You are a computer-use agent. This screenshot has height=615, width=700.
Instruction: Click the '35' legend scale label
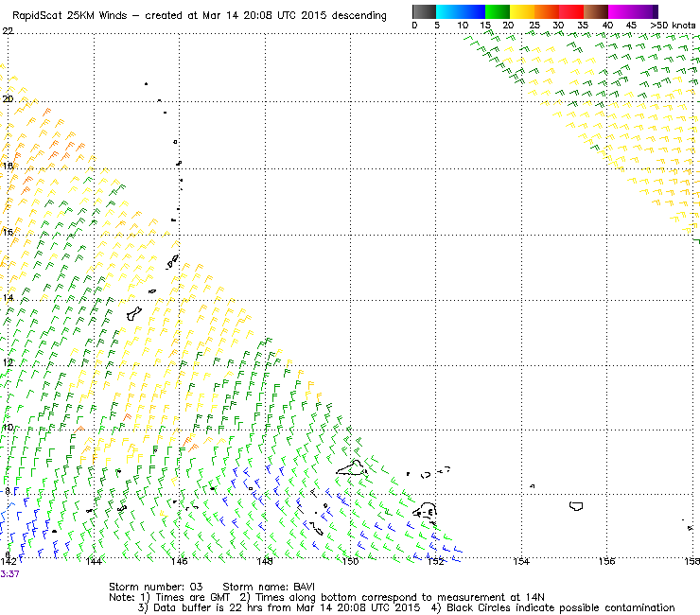pyautogui.click(x=583, y=26)
